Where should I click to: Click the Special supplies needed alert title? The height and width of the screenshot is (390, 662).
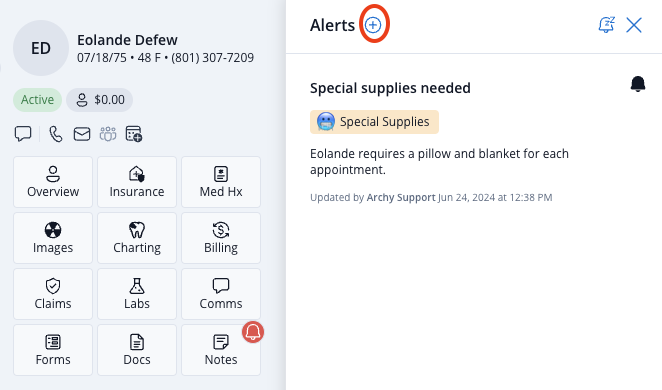390,88
